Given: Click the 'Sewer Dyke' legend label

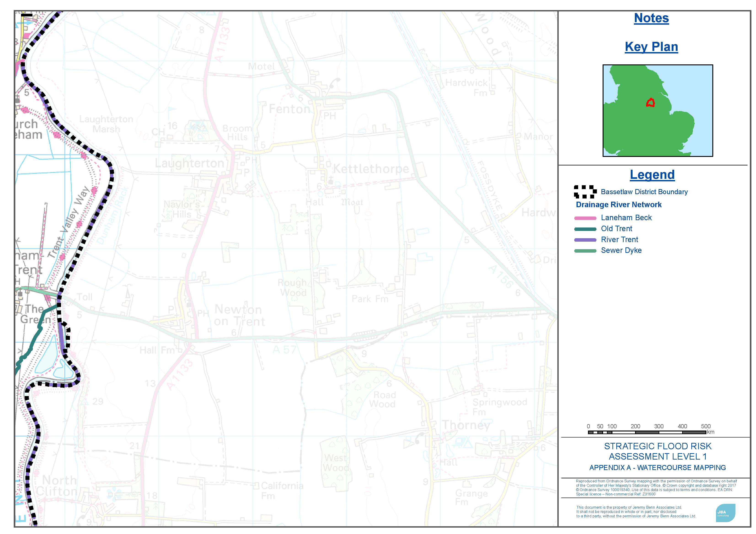Looking at the screenshot, I should tap(621, 250).
